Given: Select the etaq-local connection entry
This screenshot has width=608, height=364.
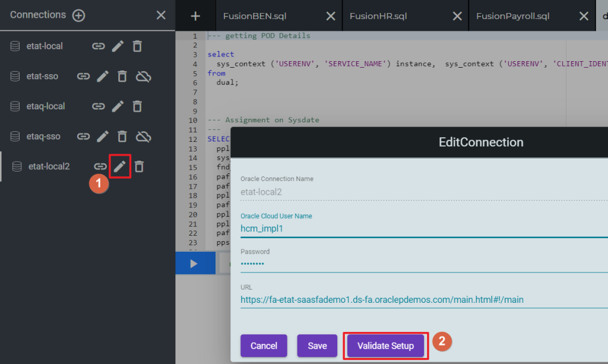Looking at the screenshot, I should [45, 106].
